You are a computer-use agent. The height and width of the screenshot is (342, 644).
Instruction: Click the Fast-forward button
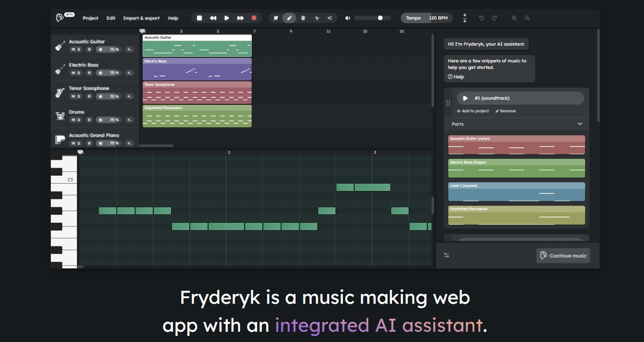pyautogui.click(x=240, y=18)
